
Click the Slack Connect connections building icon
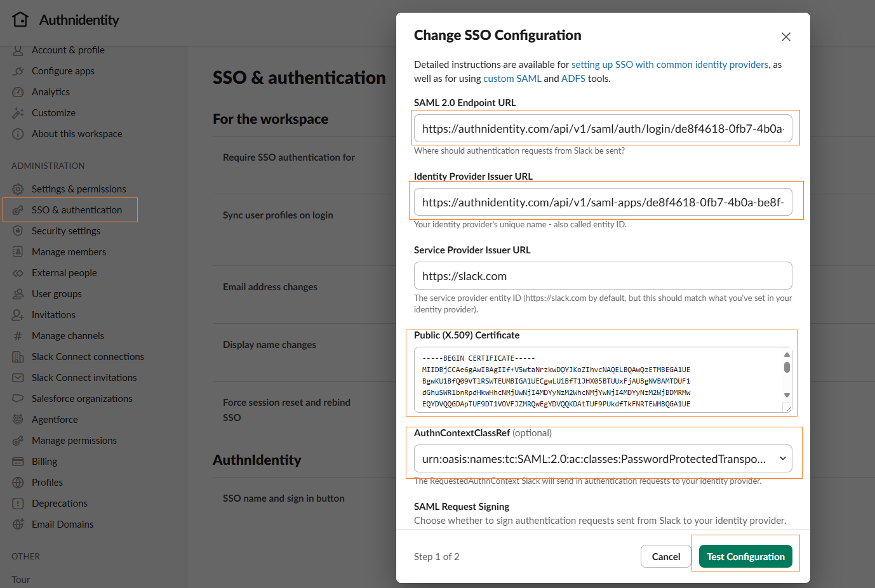tap(18, 357)
